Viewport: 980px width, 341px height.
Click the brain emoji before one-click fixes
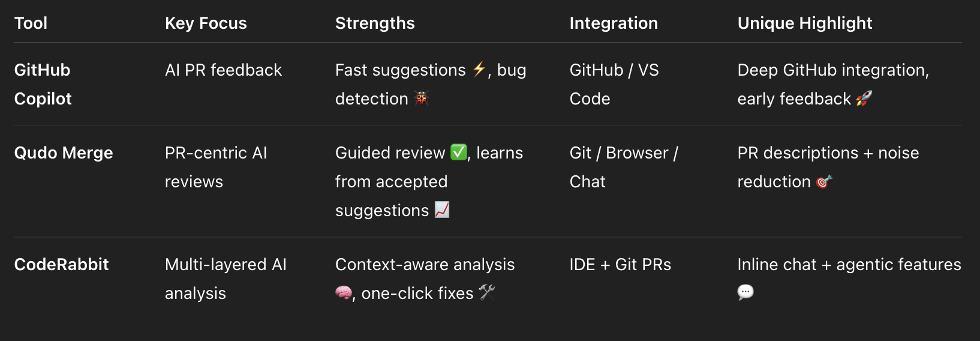pos(343,293)
